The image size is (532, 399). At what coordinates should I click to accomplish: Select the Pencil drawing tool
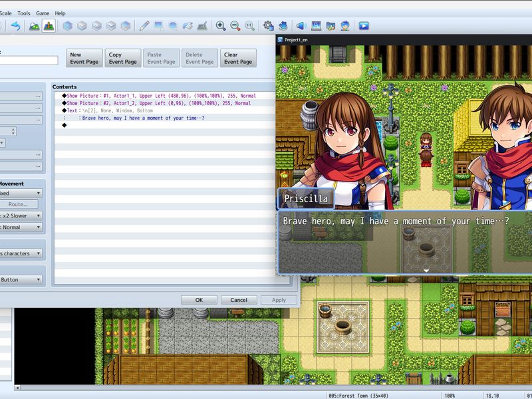144,26
